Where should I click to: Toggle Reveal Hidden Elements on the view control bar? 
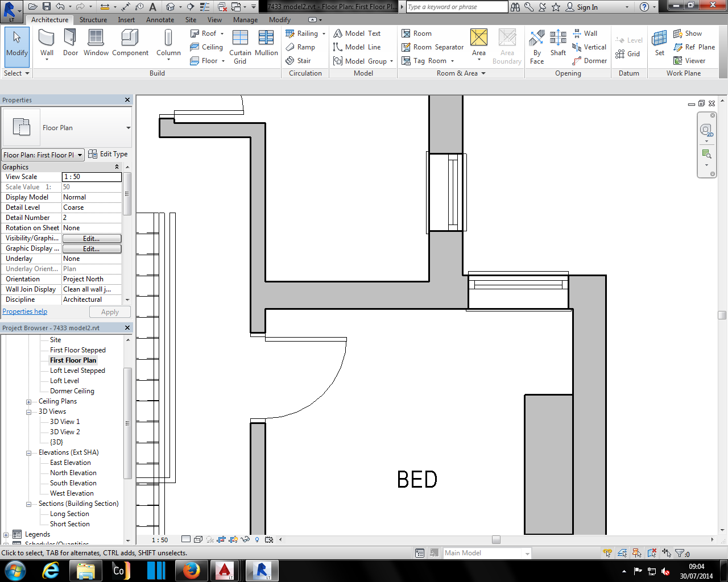(x=257, y=539)
